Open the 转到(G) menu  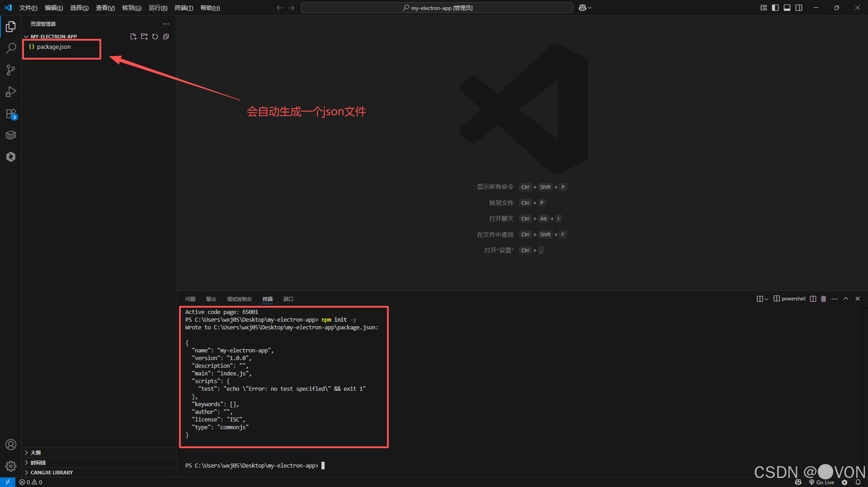132,8
